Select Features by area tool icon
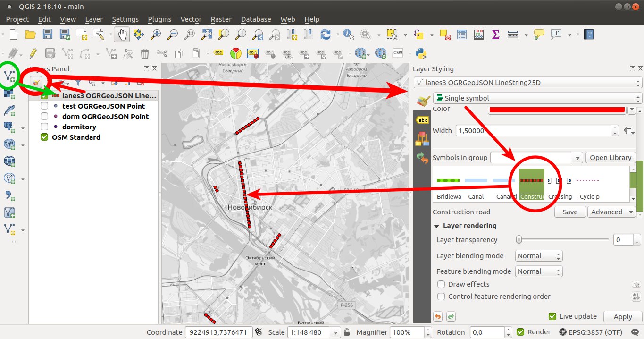The height and width of the screenshot is (339, 644). click(392, 34)
